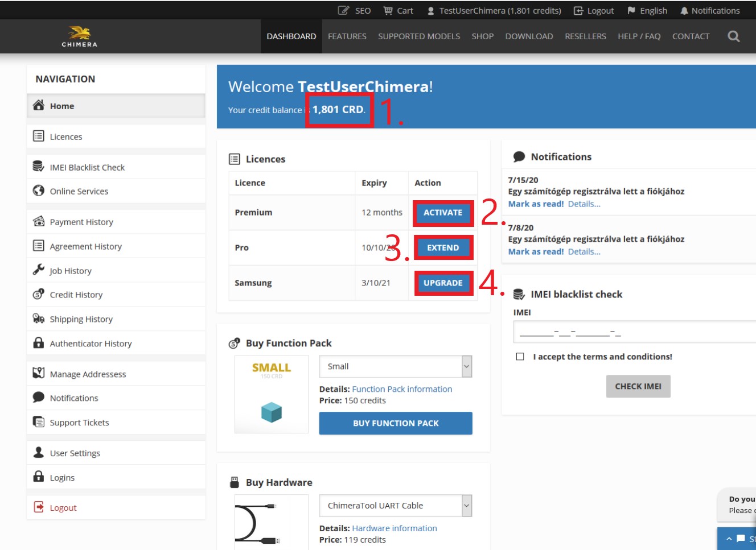The image size is (756, 550).
Task: Open the hardware selection dropdown
Action: coord(395,505)
